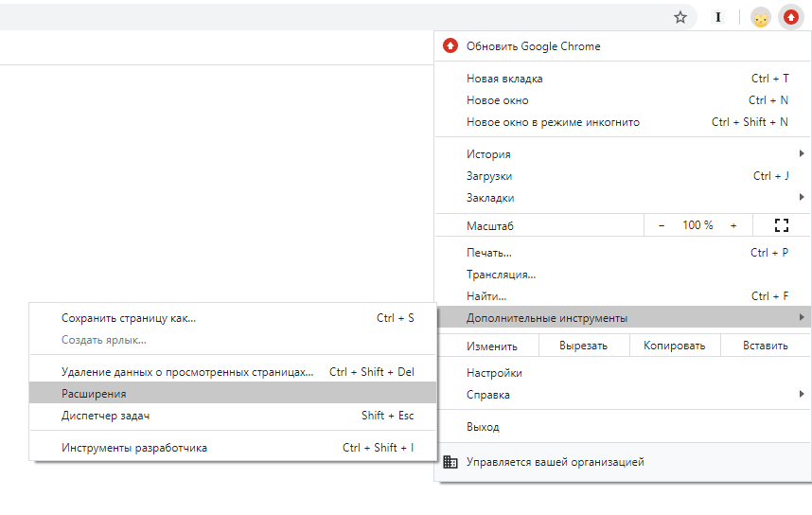This screenshot has width=812, height=515.
Task: Zoom out with the minus button
Action: tap(662, 225)
